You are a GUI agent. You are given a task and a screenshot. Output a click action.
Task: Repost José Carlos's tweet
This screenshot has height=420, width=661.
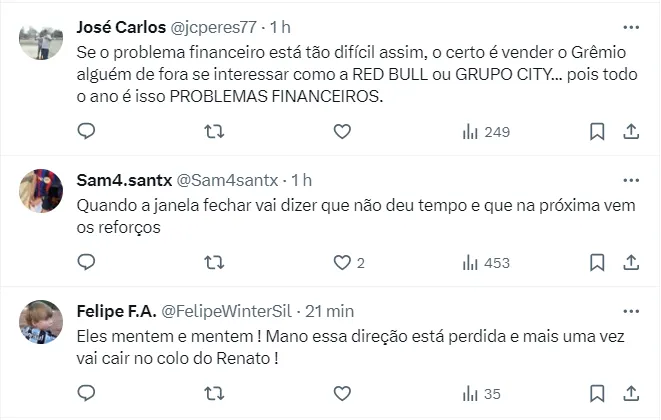[214, 131]
